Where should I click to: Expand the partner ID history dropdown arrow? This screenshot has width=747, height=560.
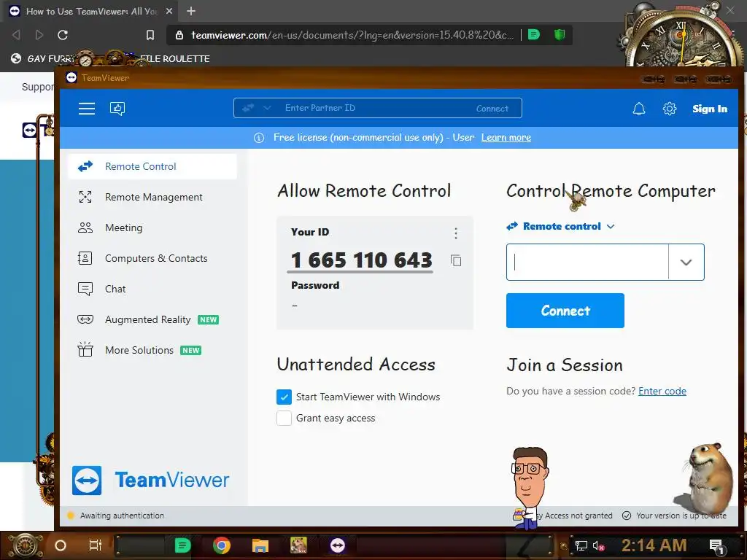pyautogui.click(x=686, y=262)
